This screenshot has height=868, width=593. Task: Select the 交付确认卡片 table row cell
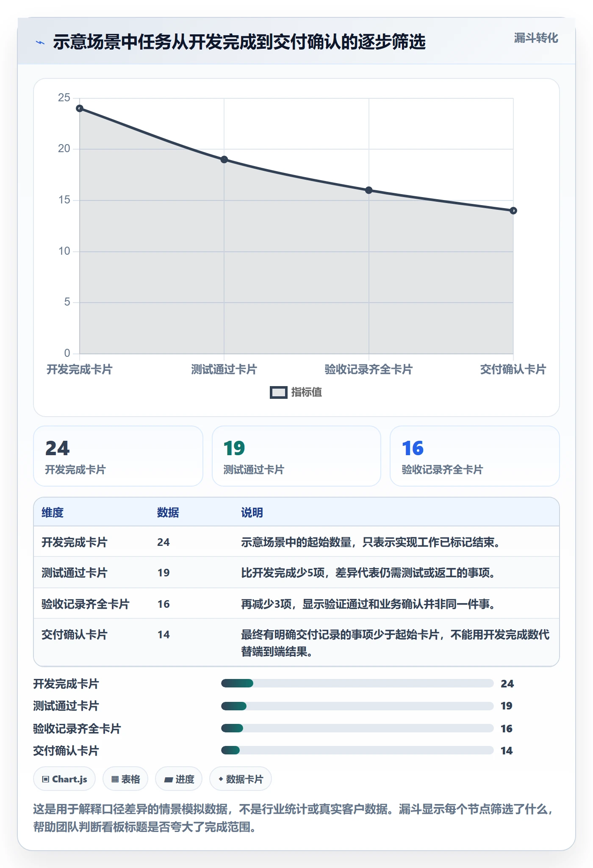click(75, 634)
